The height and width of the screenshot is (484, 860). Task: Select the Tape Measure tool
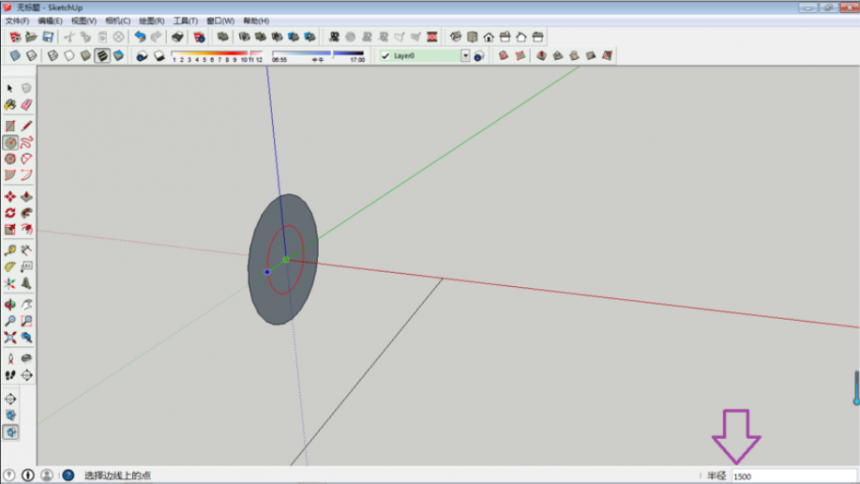click(x=10, y=251)
